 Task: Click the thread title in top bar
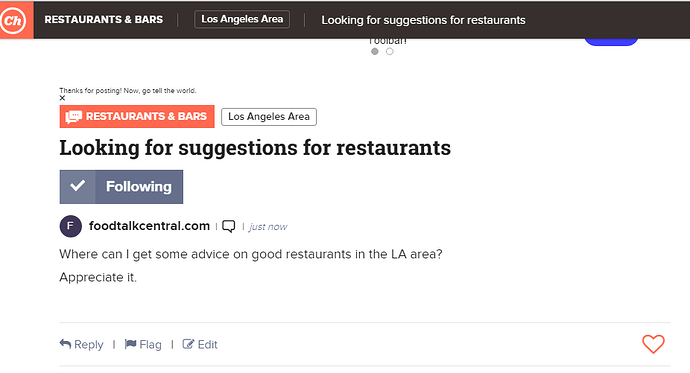423,20
